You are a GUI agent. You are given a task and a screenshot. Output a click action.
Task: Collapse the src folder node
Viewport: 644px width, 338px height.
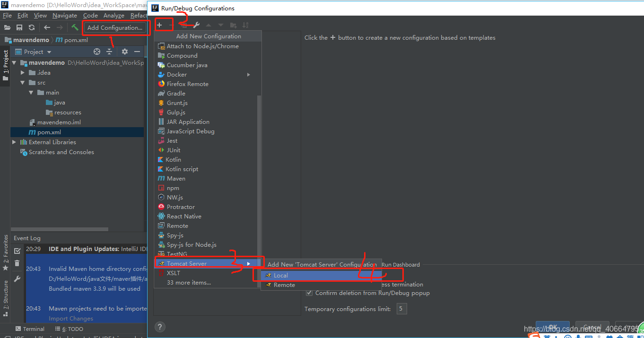point(23,83)
